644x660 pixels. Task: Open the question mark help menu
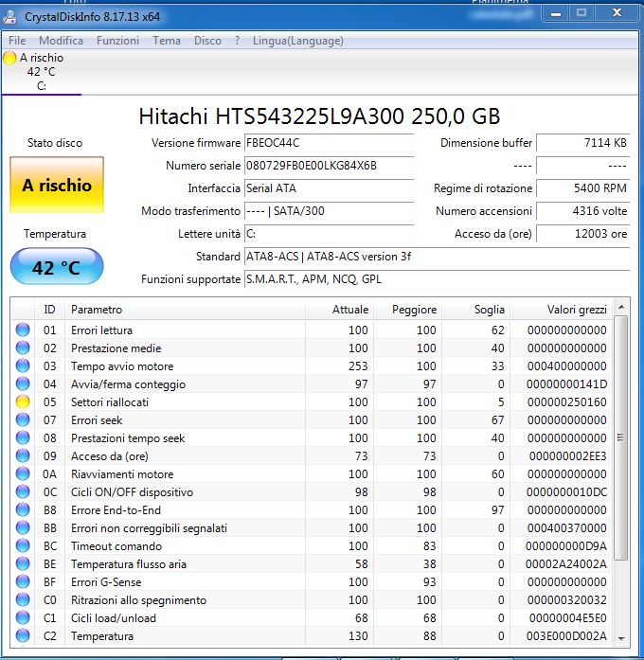pos(238,41)
